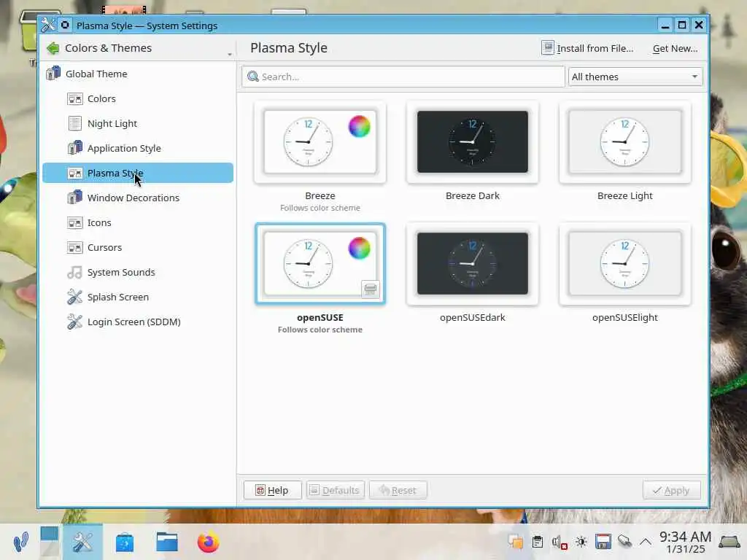The height and width of the screenshot is (560, 747).
Task: Launch Firefox from taskbar
Action: [208, 542]
